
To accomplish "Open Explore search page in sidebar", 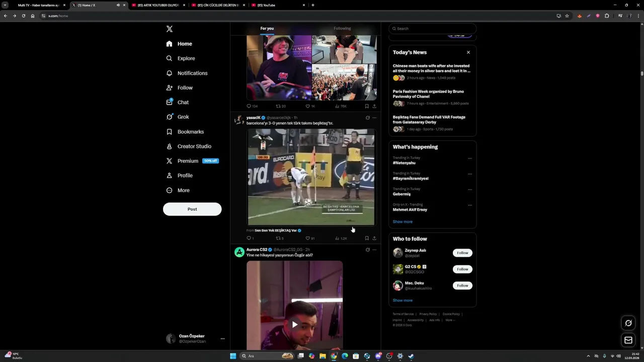I will [x=180, y=58].
